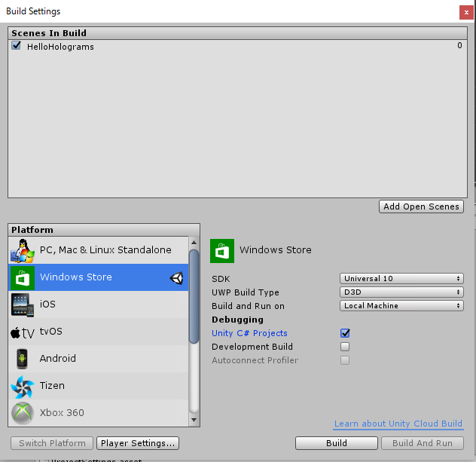Select PC, Mac & Linux Standalone row
Viewport: 476px width, 462px height.
pos(99,250)
